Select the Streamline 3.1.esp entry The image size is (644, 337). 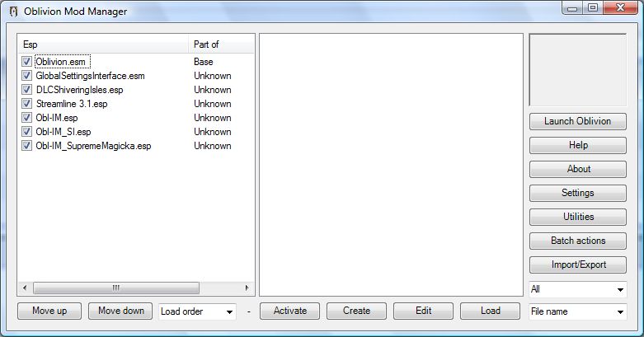[x=72, y=104]
